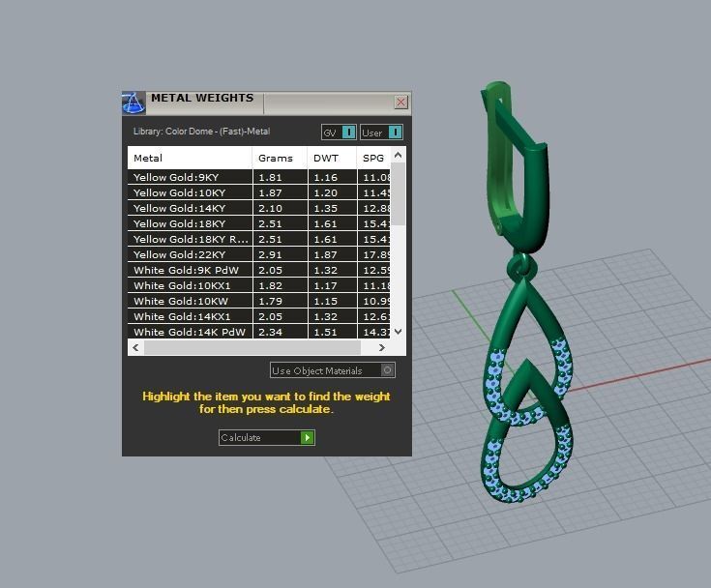Toggle the GV library switch
The width and height of the screenshot is (711, 588).
[x=339, y=132]
